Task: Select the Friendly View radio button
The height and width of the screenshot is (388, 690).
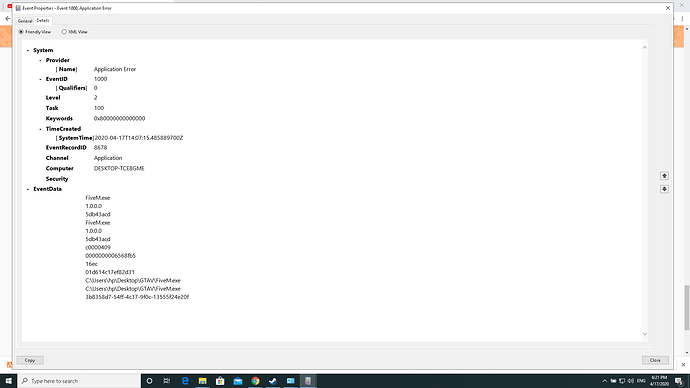Action: [21, 32]
